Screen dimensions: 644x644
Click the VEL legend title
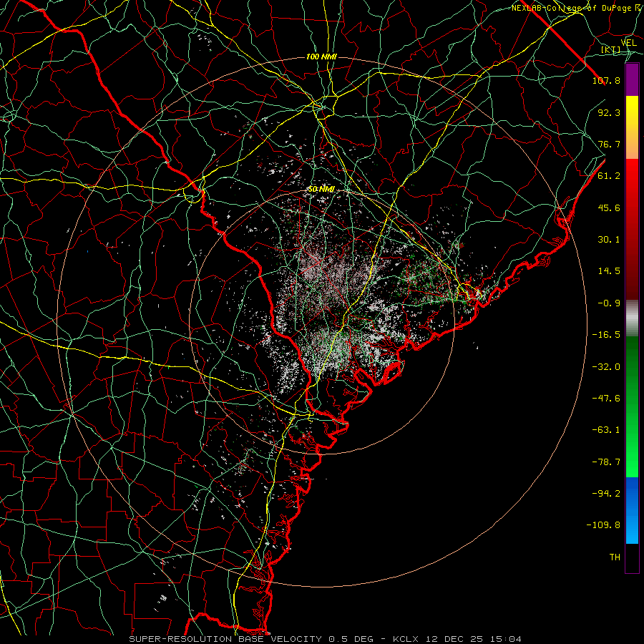[629, 42]
